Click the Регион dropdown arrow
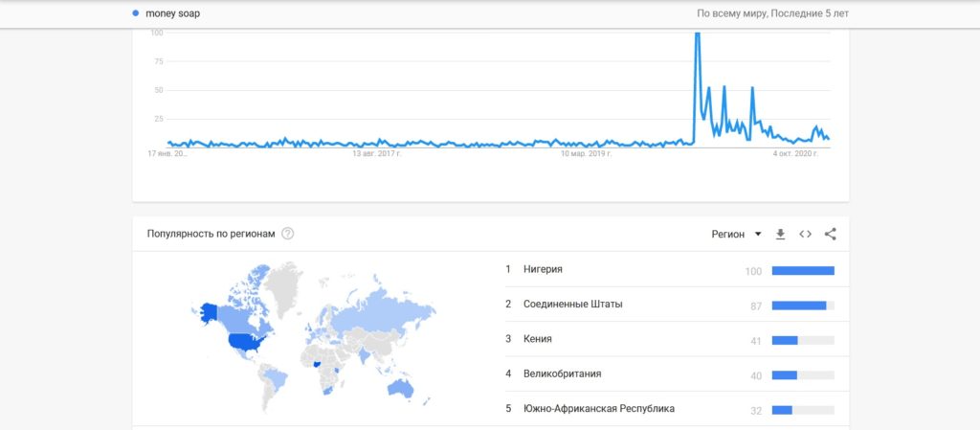 [x=758, y=235]
